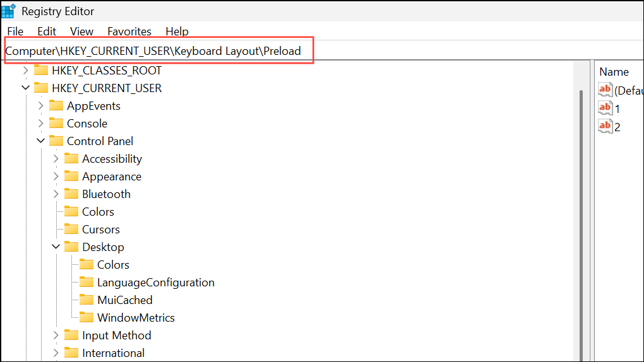Image resolution: width=644 pixels, height=362 pixels.
Task: Select the Bluetooth key label
Action: [106, 194]
